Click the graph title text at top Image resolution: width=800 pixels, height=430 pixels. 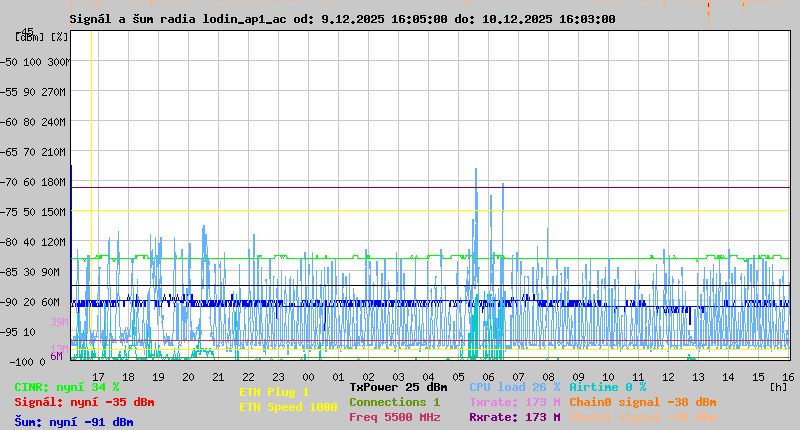click(x=342, y=19)
